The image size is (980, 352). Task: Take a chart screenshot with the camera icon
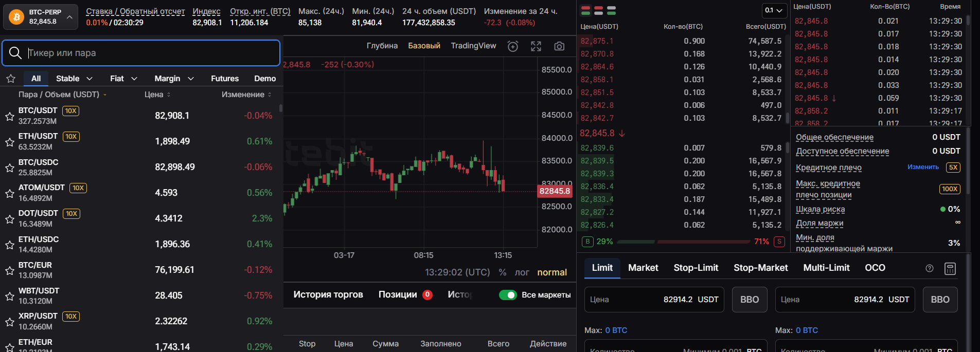point(559,46)
